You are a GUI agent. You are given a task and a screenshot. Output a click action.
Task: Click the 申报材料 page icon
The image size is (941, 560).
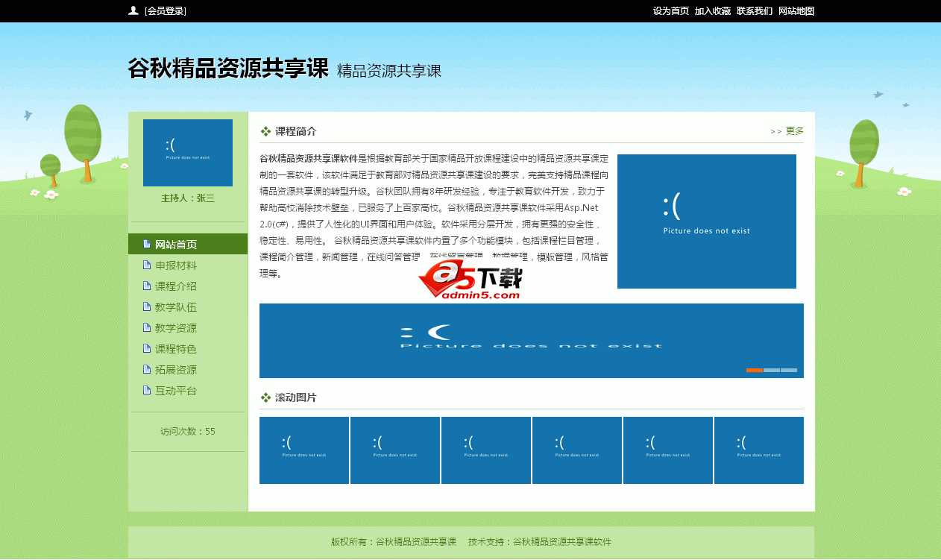pos(146,265)
